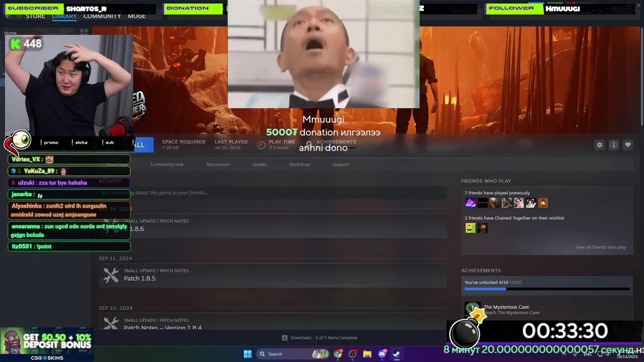This screenshot has width=644, height=362.
Task: Open the Workshop tab
Action: coord(299,164)
